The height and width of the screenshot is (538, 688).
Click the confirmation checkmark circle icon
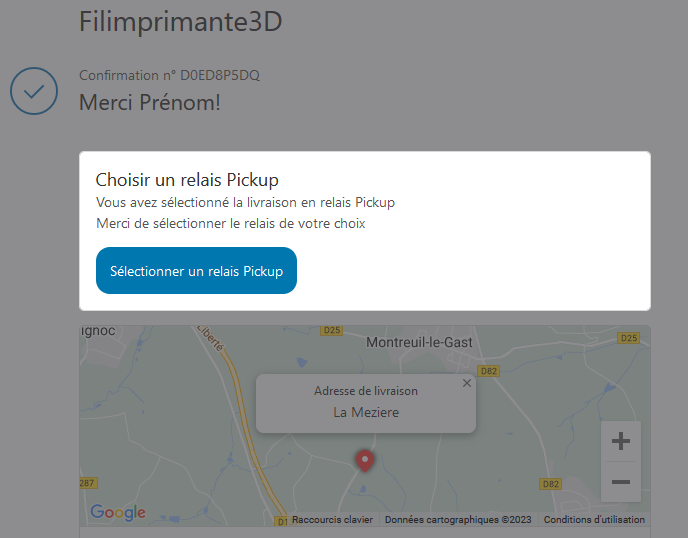(34, 91)
